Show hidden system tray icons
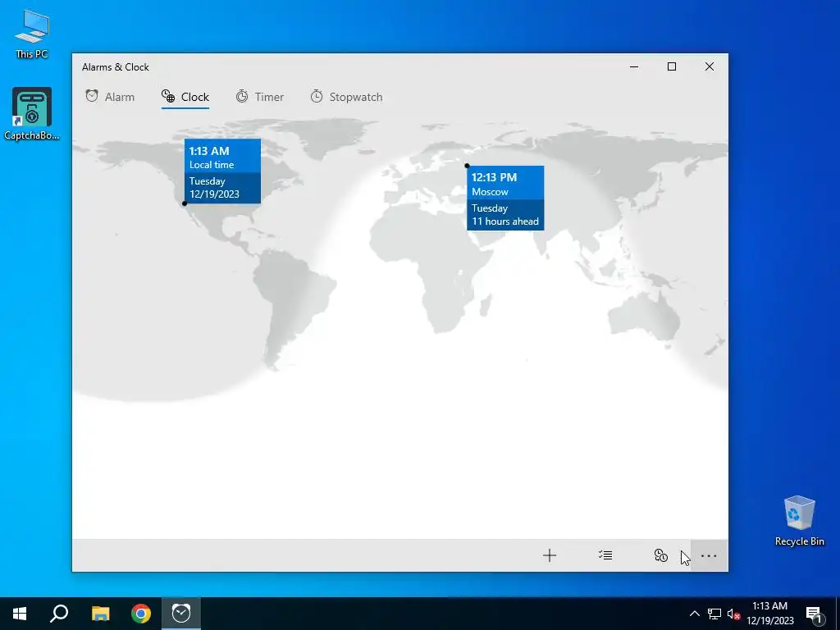The width and height of the screenshot is (840, 630). coord(694,614)
